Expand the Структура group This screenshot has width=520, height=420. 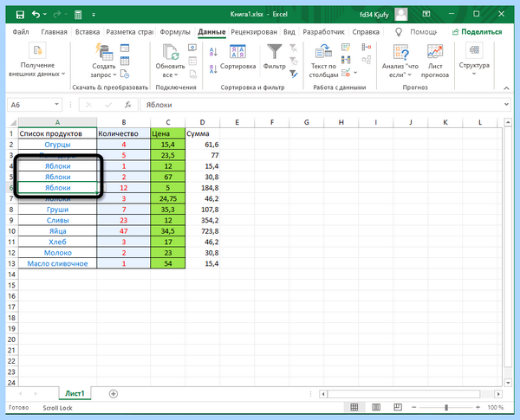474,59
